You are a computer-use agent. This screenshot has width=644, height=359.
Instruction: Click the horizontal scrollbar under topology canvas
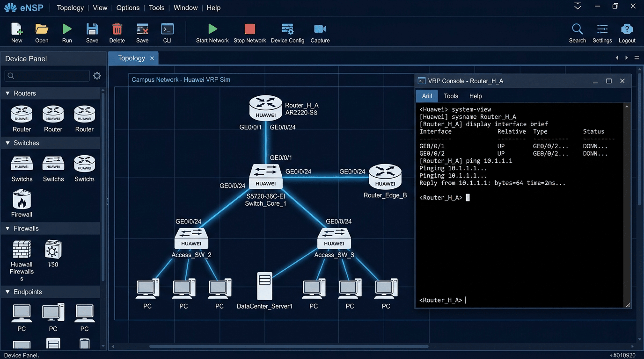point(289,346)
